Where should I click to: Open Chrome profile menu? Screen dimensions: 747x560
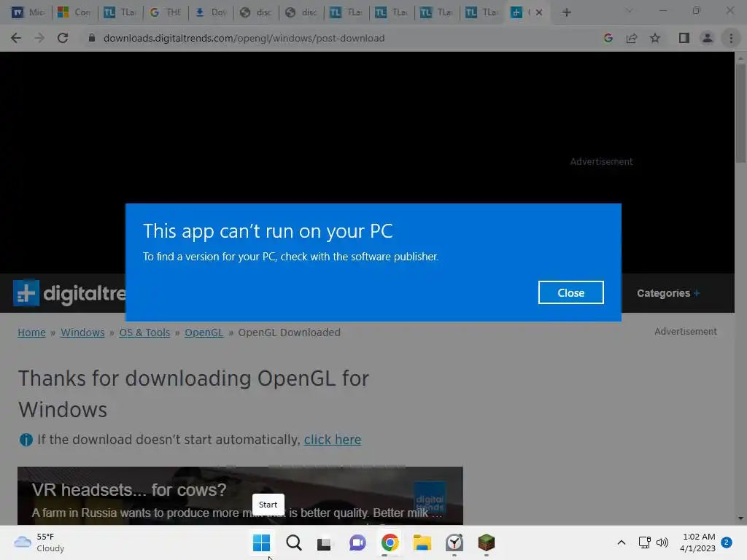(x=708, y=38)
